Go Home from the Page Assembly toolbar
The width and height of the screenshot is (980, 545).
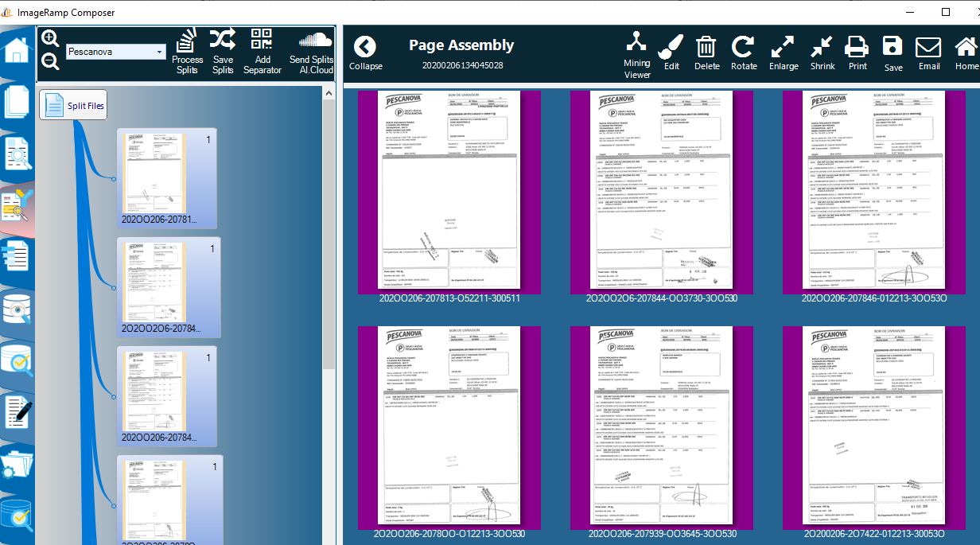pyautogui.click(x=966, y=53)
